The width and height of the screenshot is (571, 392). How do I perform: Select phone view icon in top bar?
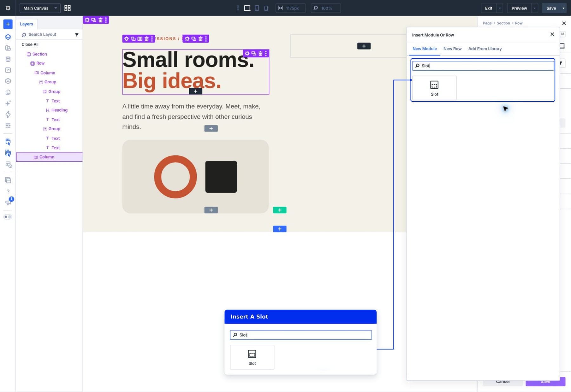(x=266, y=8)
